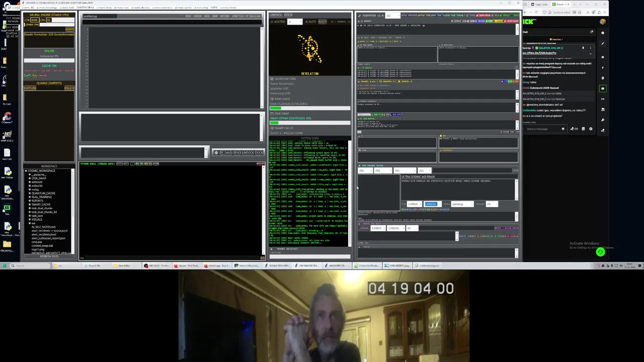The height and width of the screenshot is (362, 644).
Task: Click the SEND button beside DALEJ
Action: click(237, 153)
